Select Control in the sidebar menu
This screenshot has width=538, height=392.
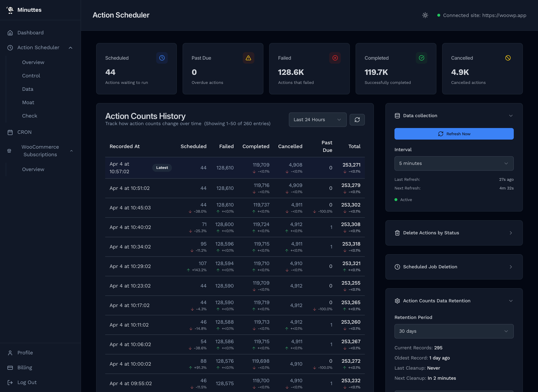pos(31,75)
